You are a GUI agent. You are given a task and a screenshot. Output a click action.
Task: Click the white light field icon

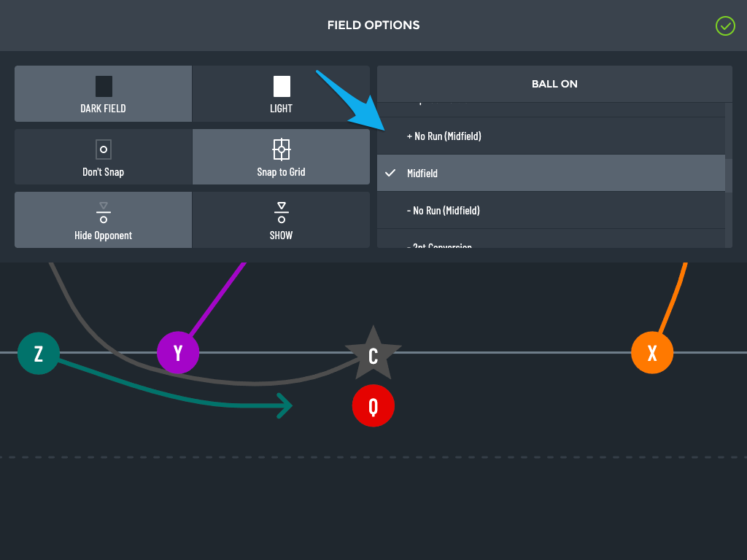[282, 87]
